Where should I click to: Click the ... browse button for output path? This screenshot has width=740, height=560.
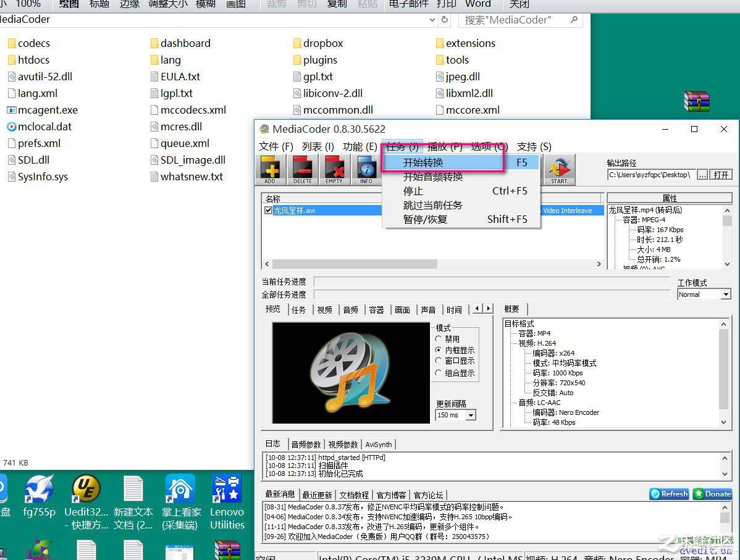pyautogui.click(x=703, y=175)
